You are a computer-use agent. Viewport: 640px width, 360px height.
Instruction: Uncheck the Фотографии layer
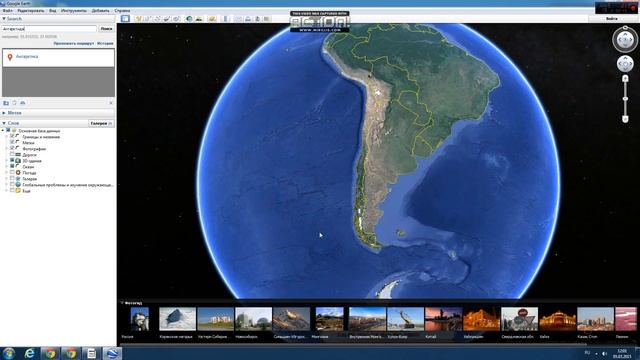[12, 149]
